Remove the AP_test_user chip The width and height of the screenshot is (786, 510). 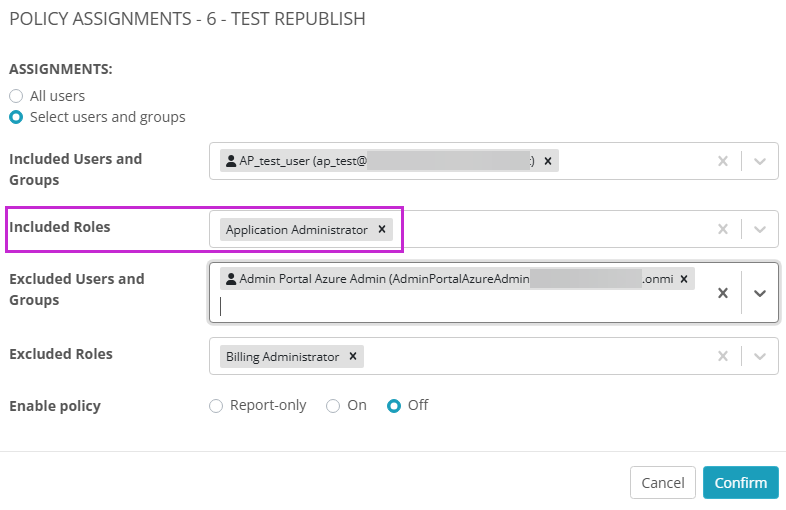coord(547,160)
